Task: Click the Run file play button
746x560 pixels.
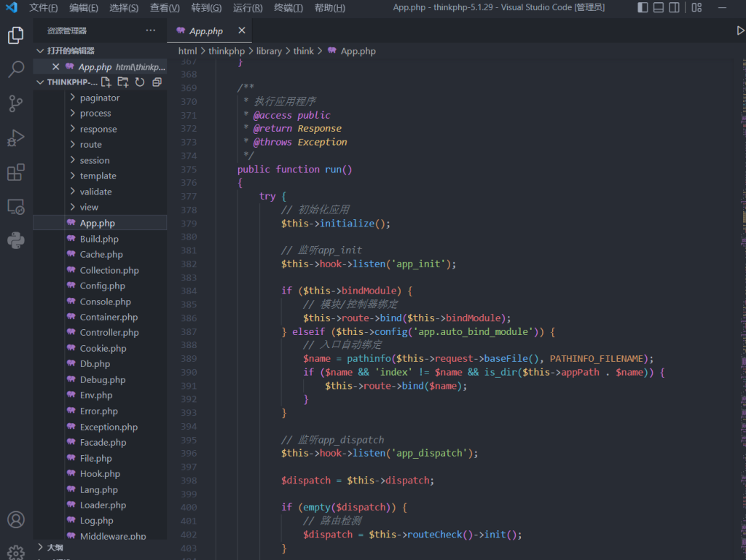Action: (740, 31)
